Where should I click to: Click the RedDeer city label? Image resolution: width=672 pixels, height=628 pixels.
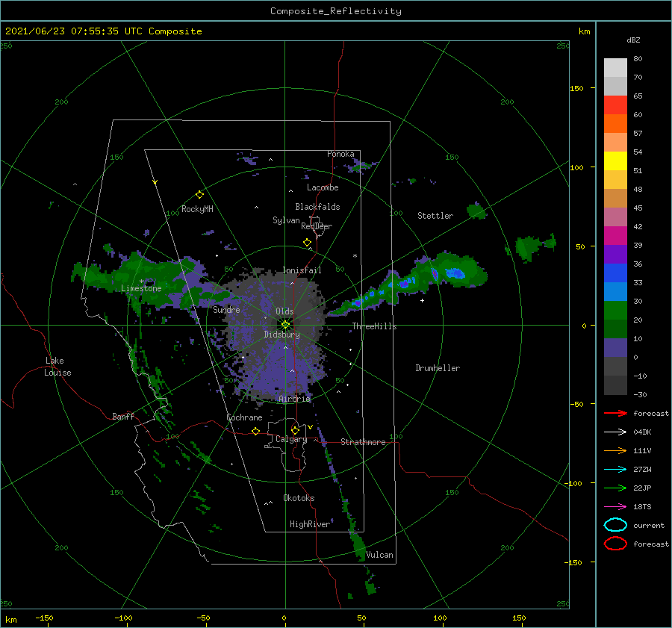(317, 226)
